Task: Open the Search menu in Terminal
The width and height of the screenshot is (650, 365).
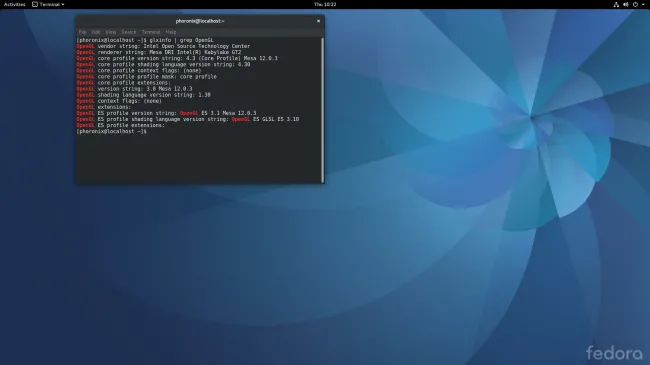Action: [129, 32]
